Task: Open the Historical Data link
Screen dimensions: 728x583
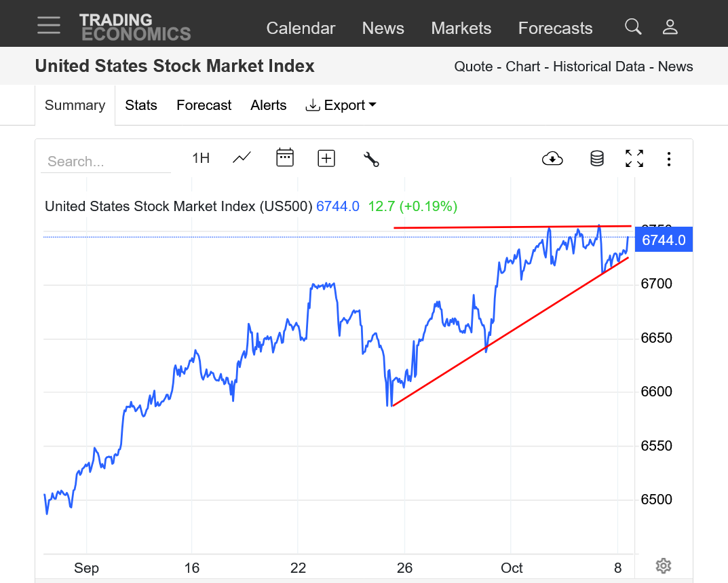Action: 597,67
